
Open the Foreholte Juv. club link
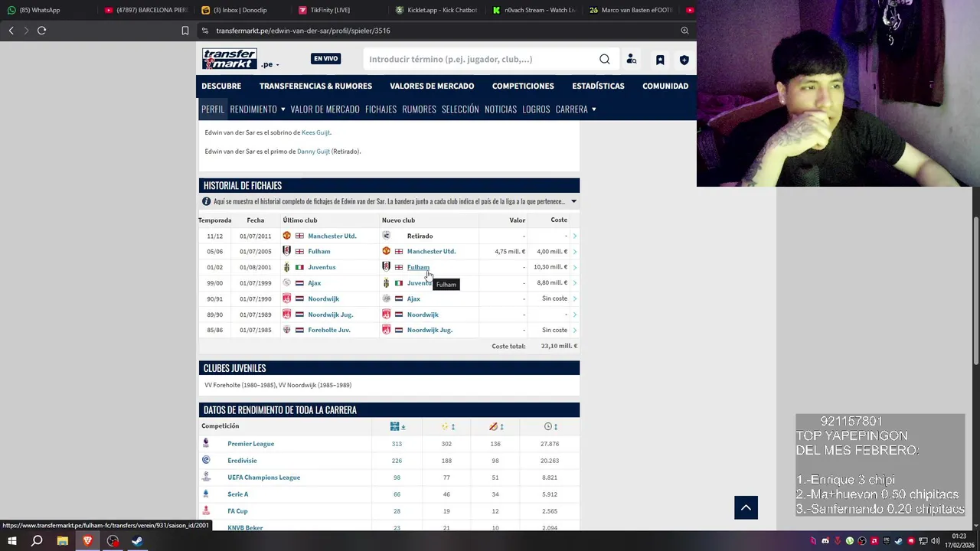tap(329, 330)
